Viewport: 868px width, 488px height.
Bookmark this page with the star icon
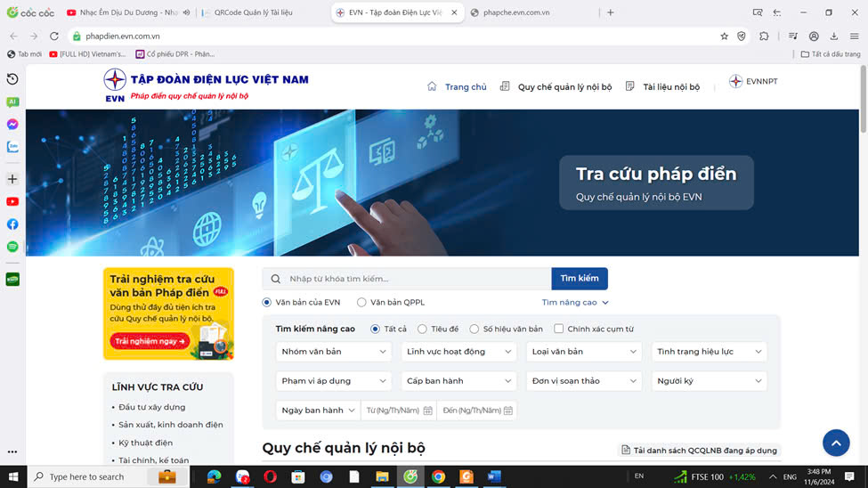tap(724, 36)
